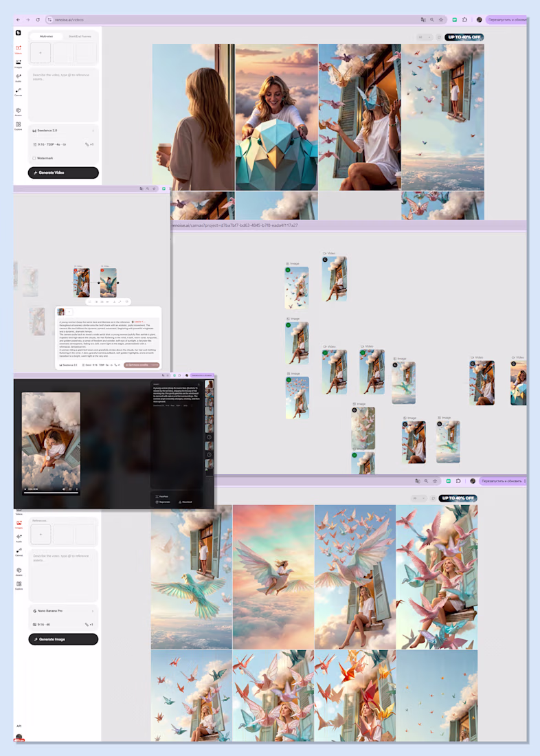Play the video in the dark viewer
This screenshot has height=756, width=540.
click(25, 489)
